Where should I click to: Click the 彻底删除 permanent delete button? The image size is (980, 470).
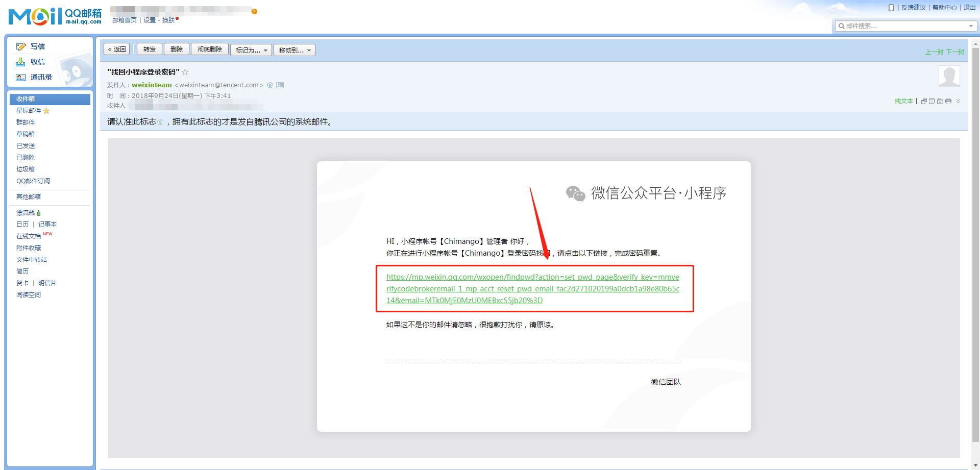210,50
